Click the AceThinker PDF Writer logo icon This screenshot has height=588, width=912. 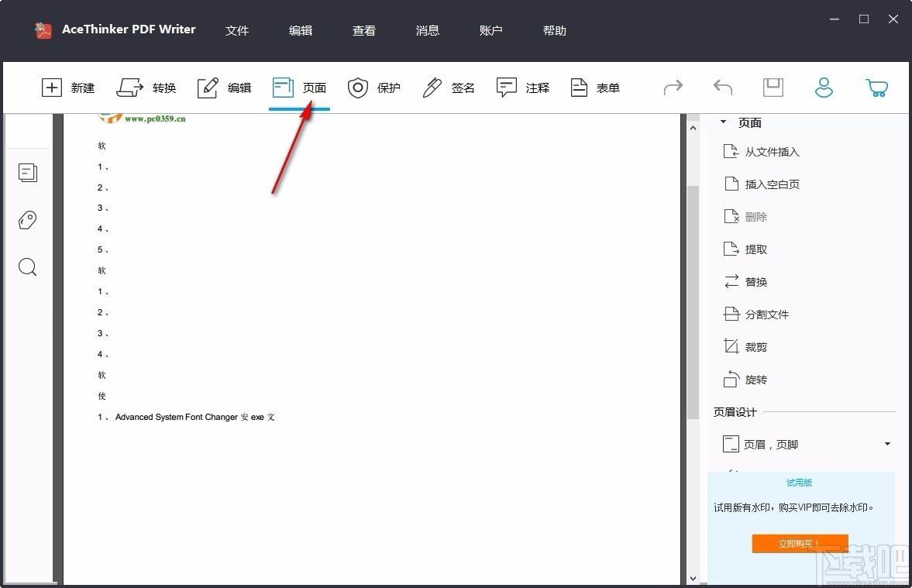point(42,29)
